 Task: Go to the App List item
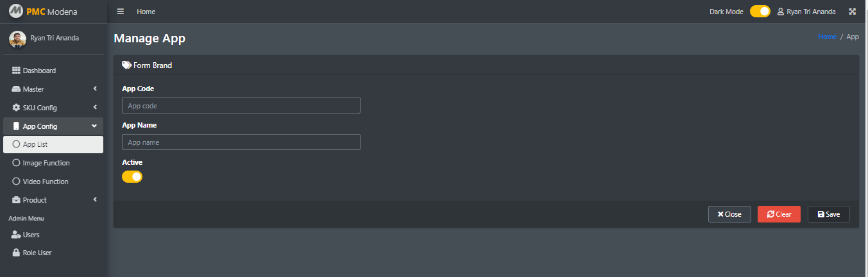tap(53, 145)
